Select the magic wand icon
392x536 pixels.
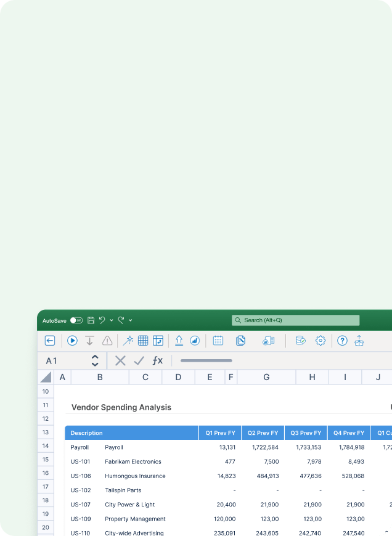point(128,341)
